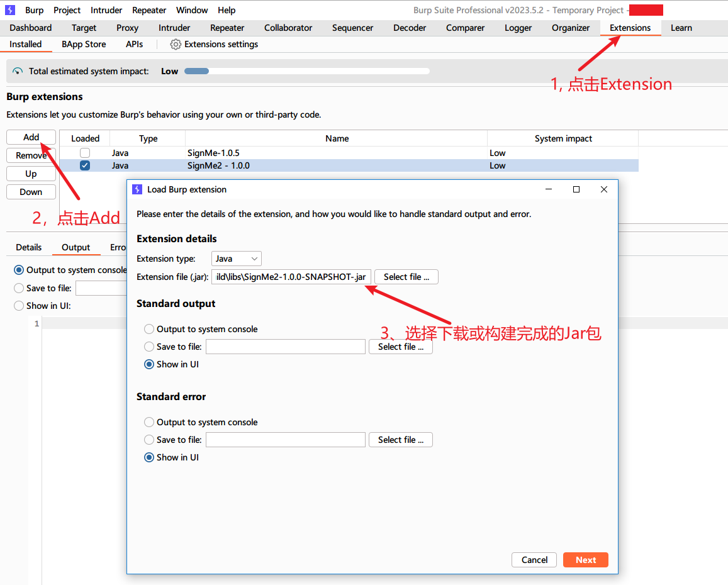
Task: Click Select file under Standard output
Action: [401, 347]
